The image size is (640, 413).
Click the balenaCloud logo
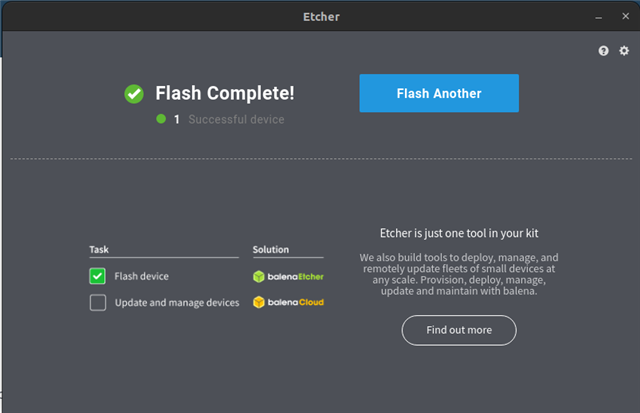(x=289, y=302)
